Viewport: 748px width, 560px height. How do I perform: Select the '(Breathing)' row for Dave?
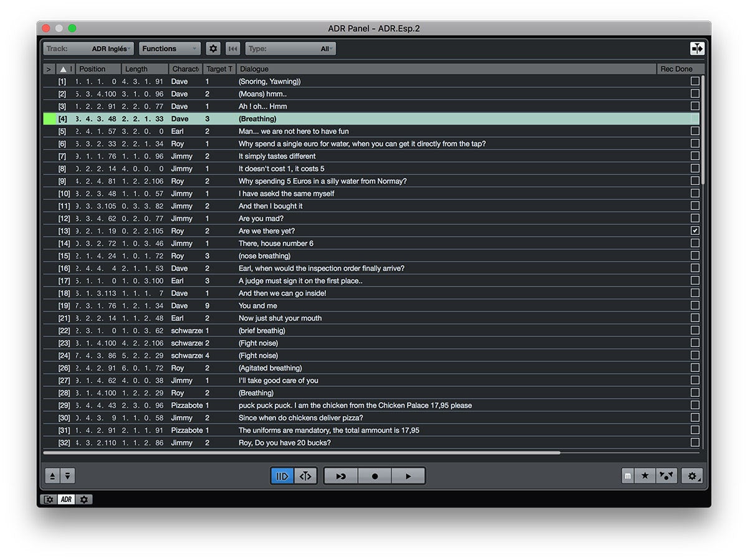click(372, 119)
